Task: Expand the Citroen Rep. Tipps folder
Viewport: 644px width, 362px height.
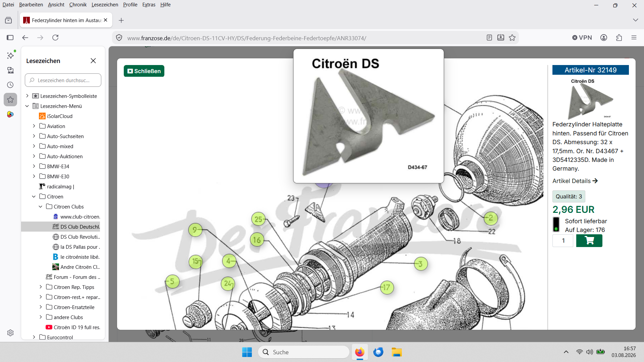Action: pyautogui.click(x=41, y=287)
